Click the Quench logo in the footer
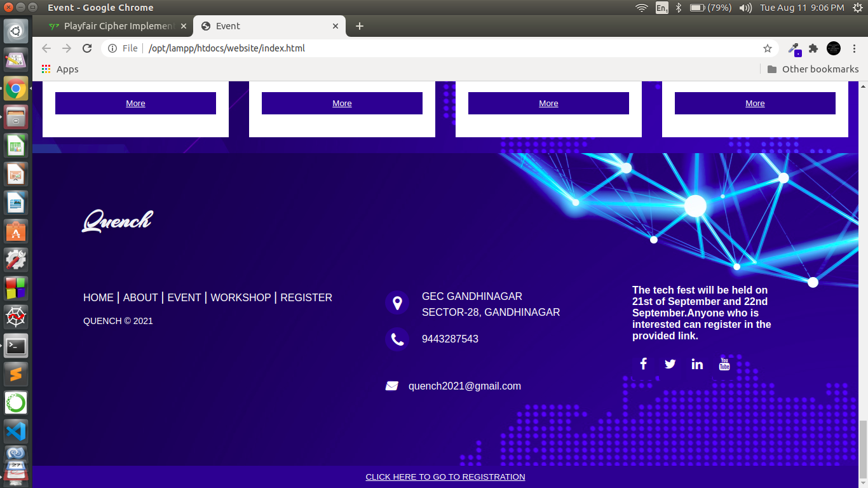This screenshot has width=868, height=488. [x=118, y=220]
